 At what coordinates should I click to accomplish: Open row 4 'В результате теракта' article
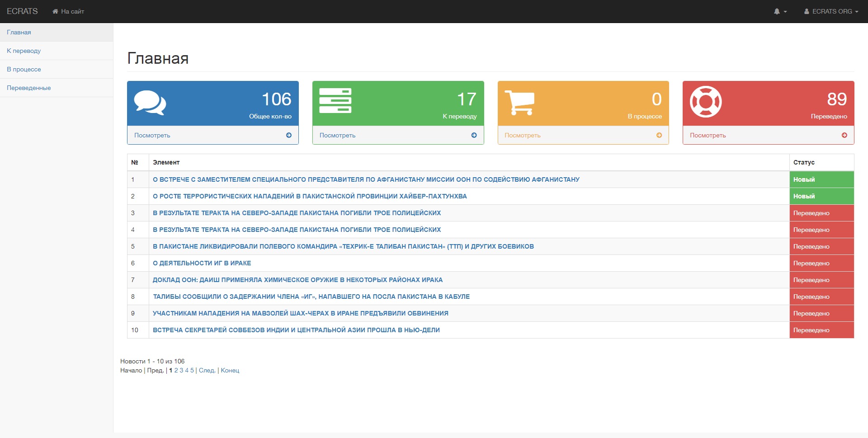(297, 230)
